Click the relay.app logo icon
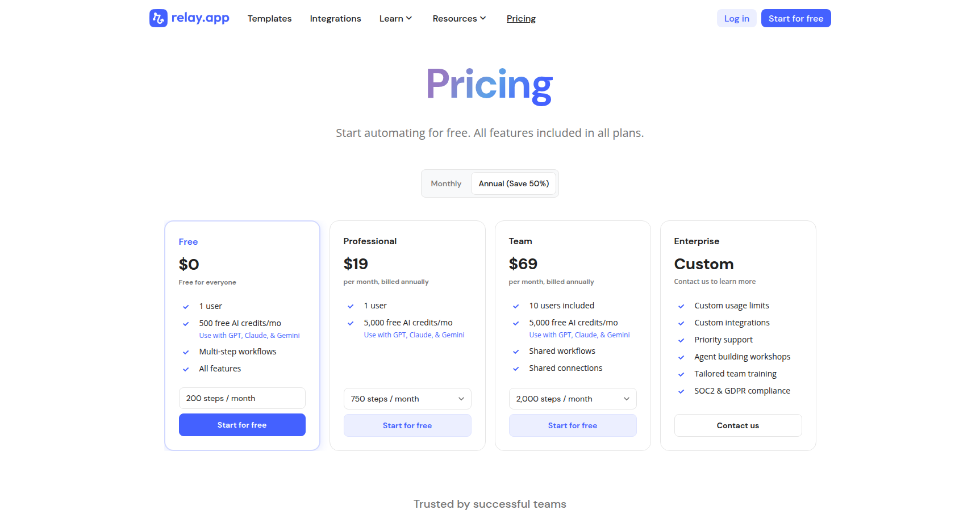Image resolution: width=980 pixels, height=514 pixels. (159, 18)
